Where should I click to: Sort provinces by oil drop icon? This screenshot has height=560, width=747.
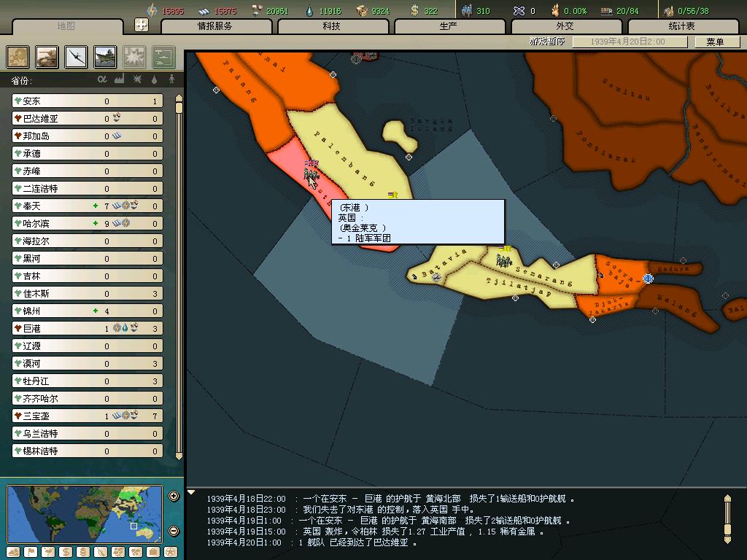point(155,79)
